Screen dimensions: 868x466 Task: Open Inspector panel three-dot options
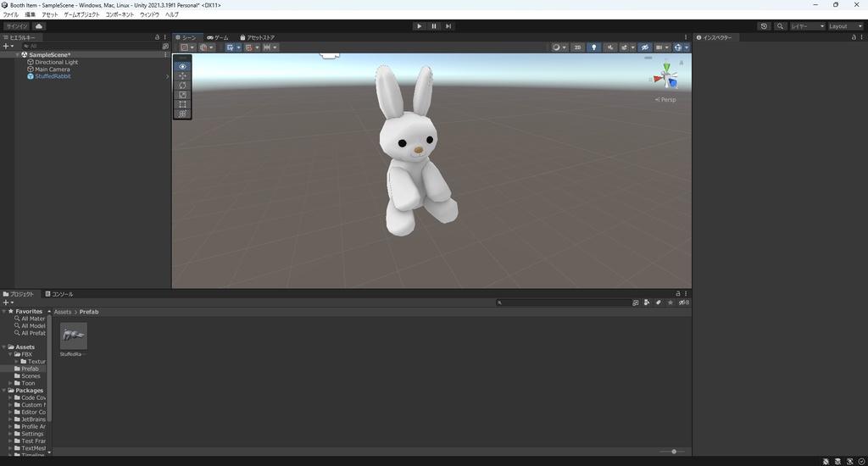click(x=861, y=37)
